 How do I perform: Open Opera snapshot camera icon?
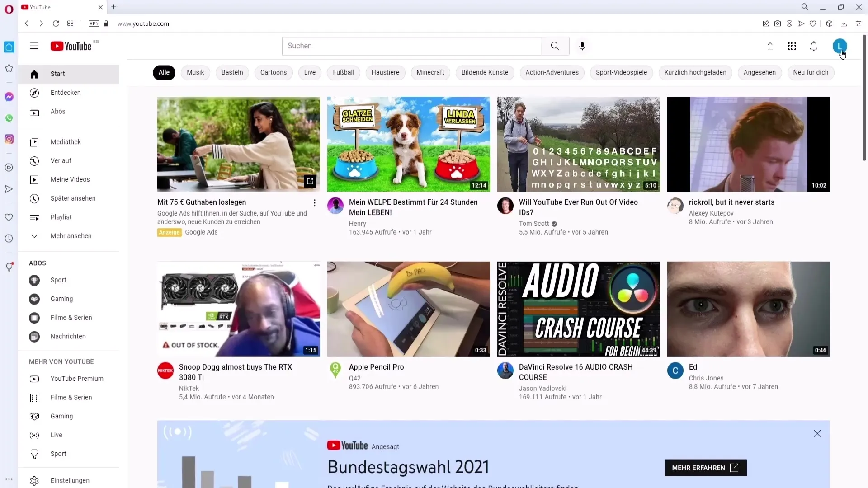click(x=778, y=23)
